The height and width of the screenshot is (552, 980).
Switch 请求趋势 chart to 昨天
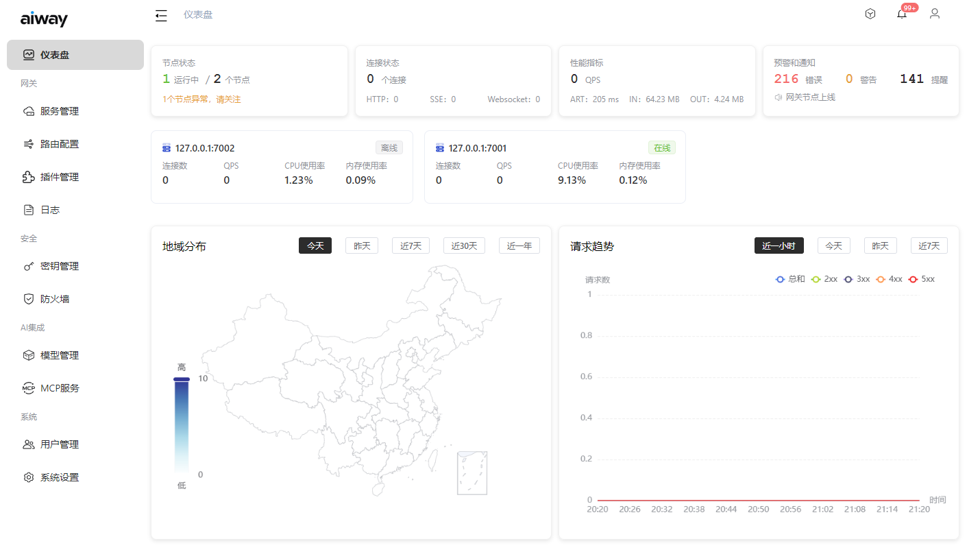click(880, 245)
